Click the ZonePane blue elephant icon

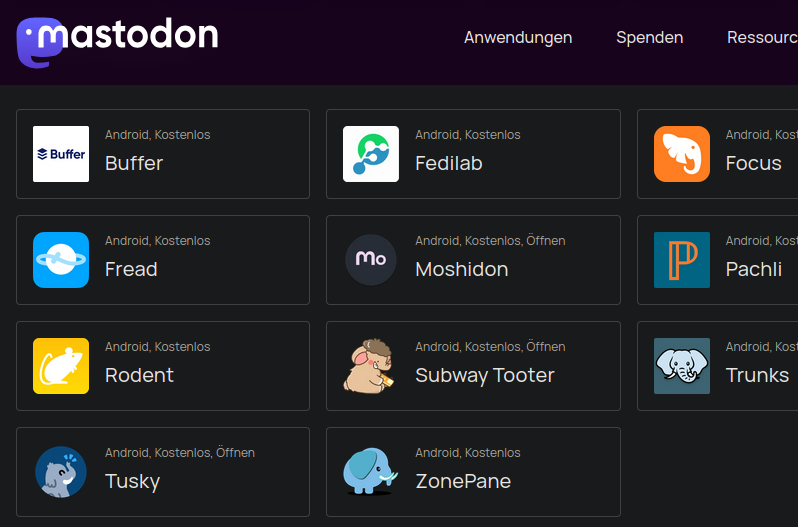pyautogui.click(x=371, y=472)
